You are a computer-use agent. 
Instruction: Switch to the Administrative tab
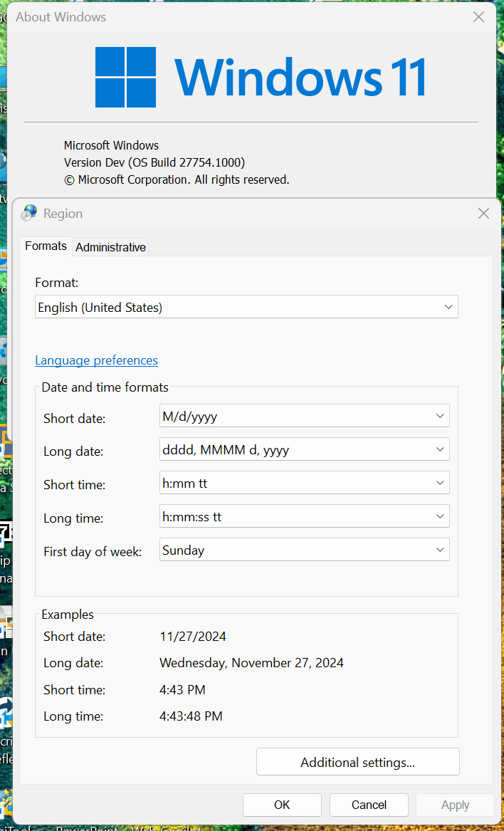click(110, 247)
